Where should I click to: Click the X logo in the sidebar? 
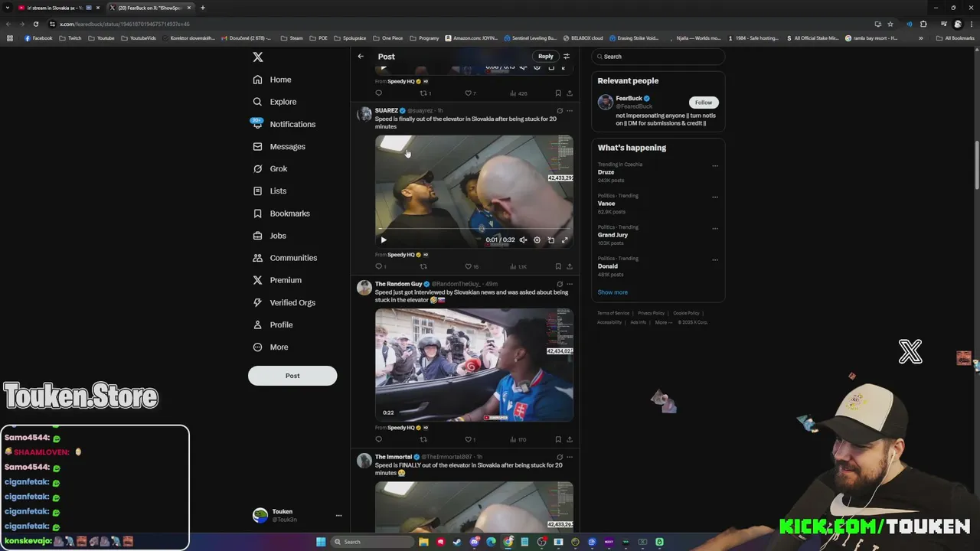[258, 57]
